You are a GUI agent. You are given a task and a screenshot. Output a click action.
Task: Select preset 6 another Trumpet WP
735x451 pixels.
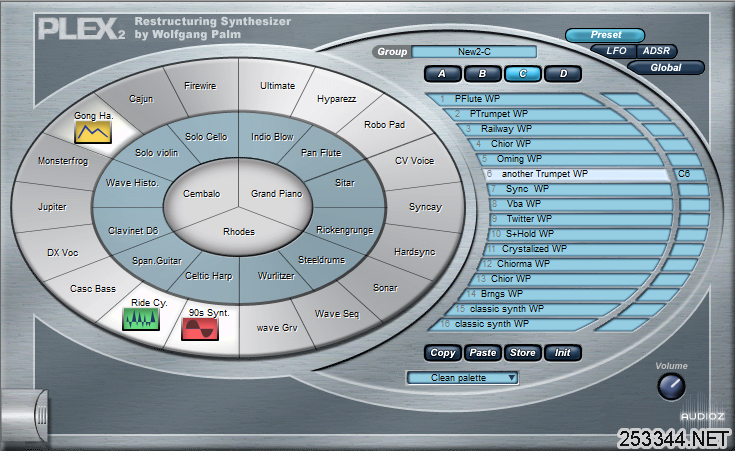click(576, 174)
